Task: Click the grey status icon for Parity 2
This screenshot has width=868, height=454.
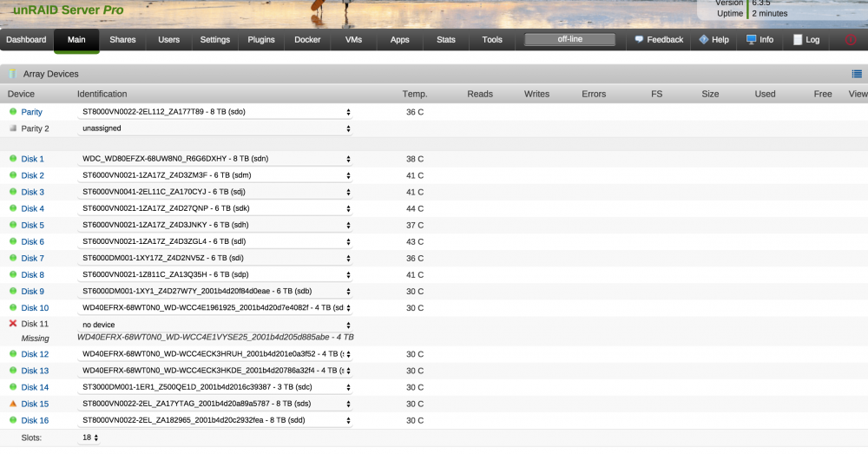Action: (13, 128)
